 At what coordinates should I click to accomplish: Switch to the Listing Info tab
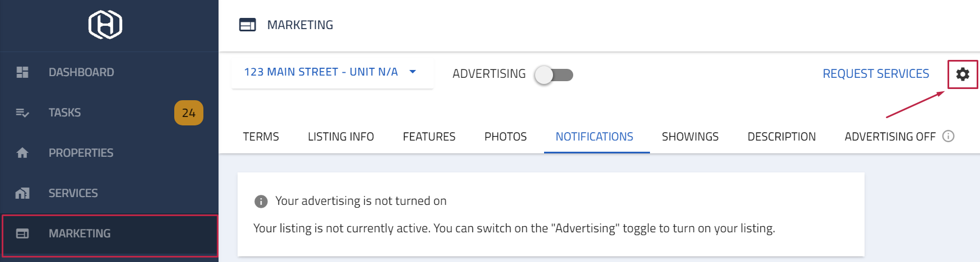tap(341, 137)
